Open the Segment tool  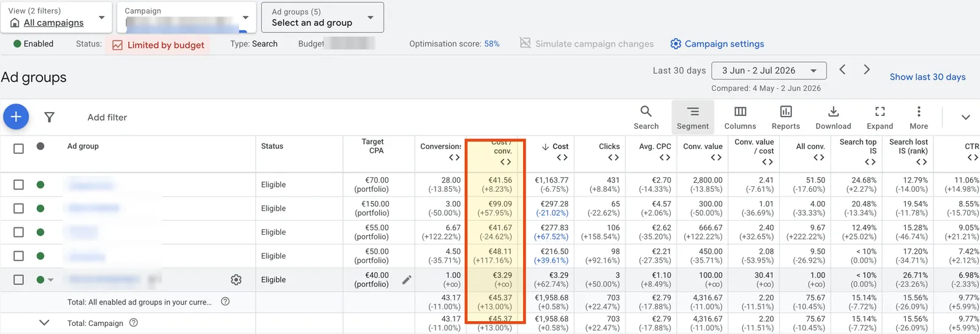pyautogui.click(x=693, y=117)
